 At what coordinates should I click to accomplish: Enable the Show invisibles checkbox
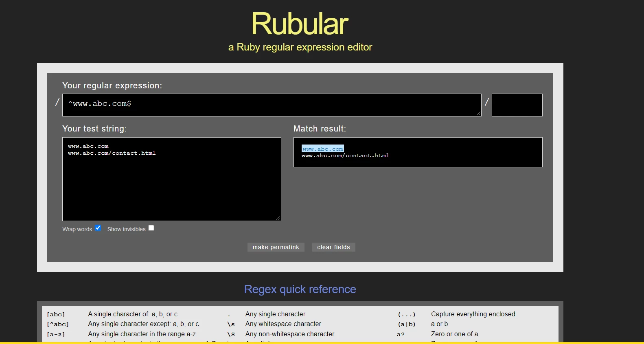click(x=151, y=228)
